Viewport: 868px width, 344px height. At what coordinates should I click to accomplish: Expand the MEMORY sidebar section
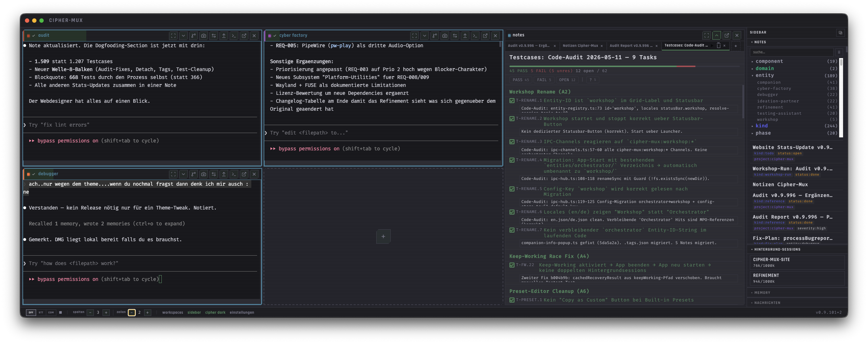click(797, 293)
